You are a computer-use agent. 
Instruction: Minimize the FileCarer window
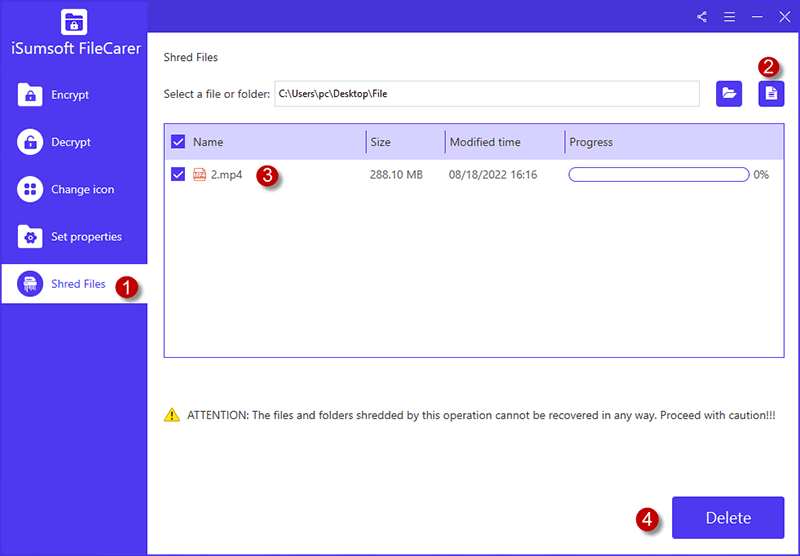757,17
